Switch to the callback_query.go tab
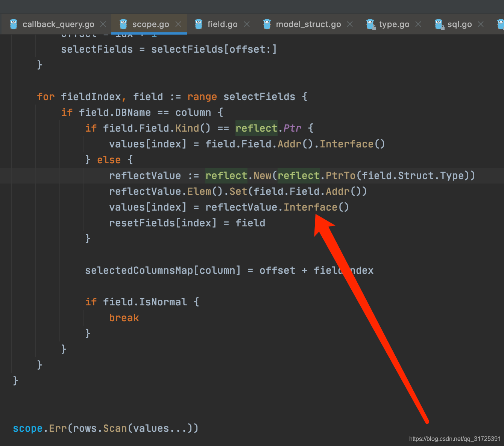This screenshot has width=504, height=446. [58, 24]
